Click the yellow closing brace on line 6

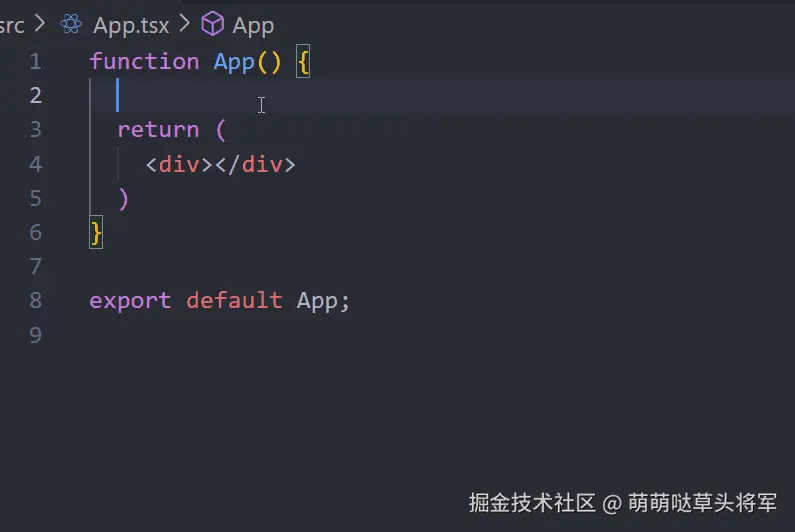tap(96, 232)
